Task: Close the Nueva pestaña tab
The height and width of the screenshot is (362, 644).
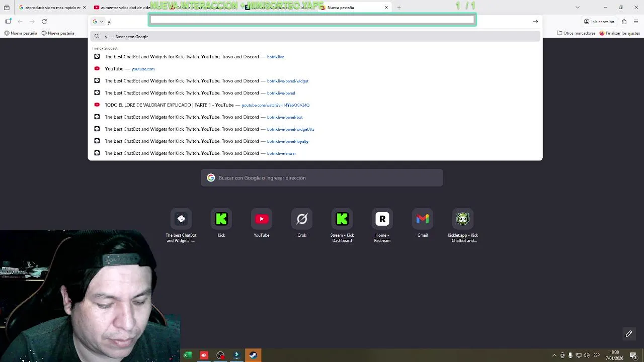Action: [386, 8]
